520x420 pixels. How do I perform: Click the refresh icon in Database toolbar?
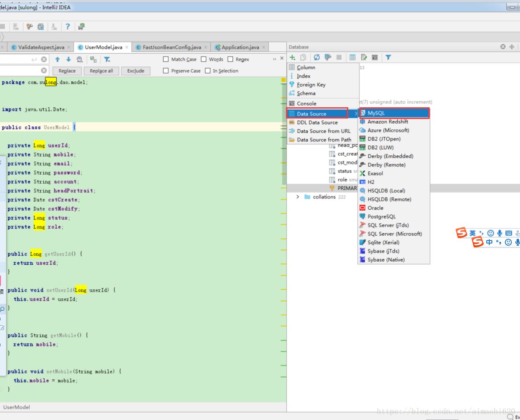[x=317, y=57]
